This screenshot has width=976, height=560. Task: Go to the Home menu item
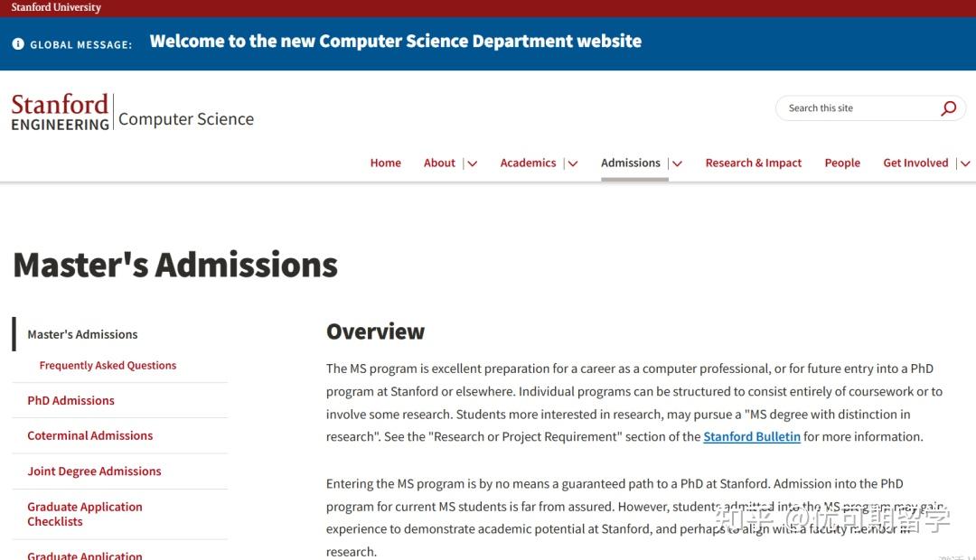click(385, 163)
